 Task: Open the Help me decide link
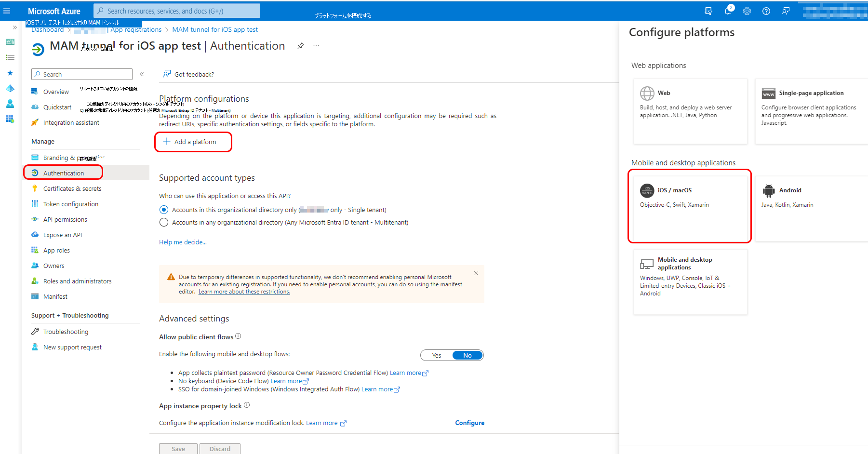(x=183, y=242)
